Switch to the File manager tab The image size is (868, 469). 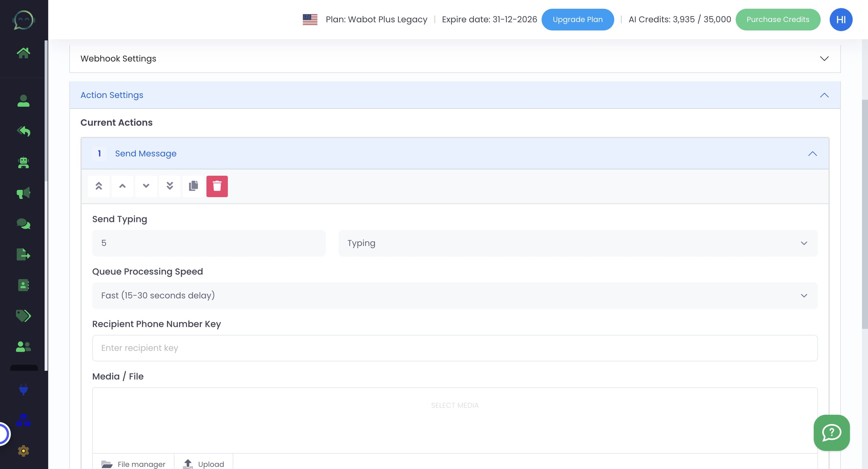pos(134,464)
